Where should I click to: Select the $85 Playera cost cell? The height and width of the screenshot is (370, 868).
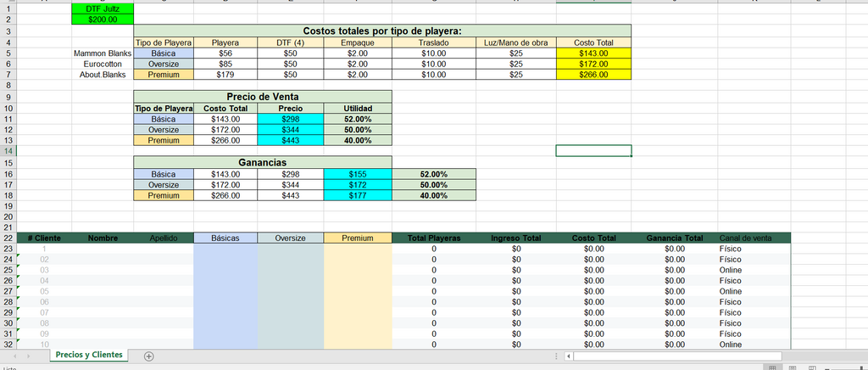pyautogui.click(x=225, y=64)
